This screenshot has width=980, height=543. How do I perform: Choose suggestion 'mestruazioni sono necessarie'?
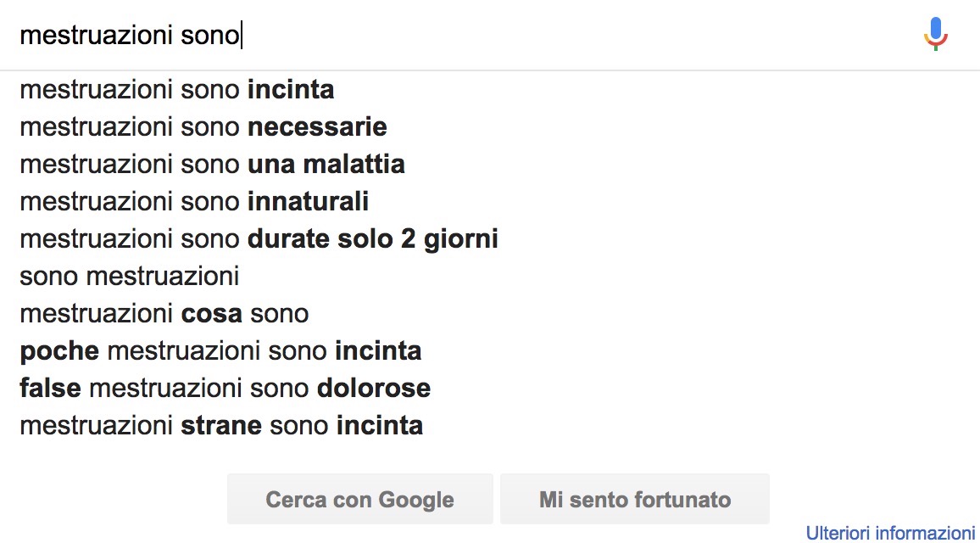tap(203, 127)
